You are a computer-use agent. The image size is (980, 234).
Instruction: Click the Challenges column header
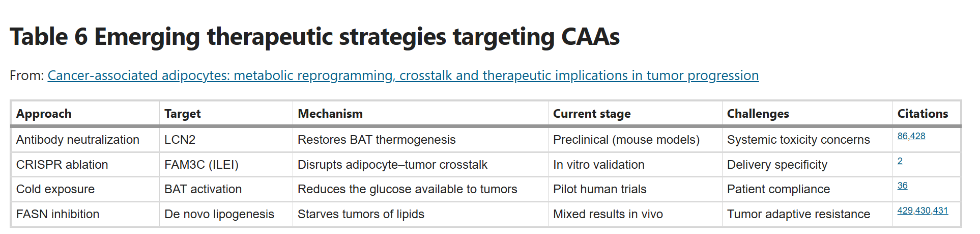pos(758,114)
